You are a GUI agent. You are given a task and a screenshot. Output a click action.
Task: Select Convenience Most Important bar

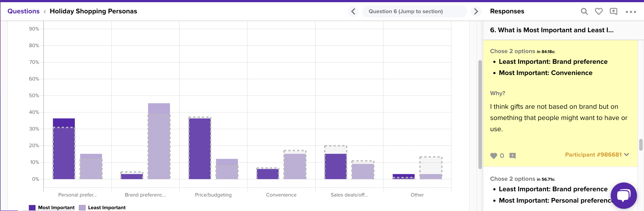point(268,174)
